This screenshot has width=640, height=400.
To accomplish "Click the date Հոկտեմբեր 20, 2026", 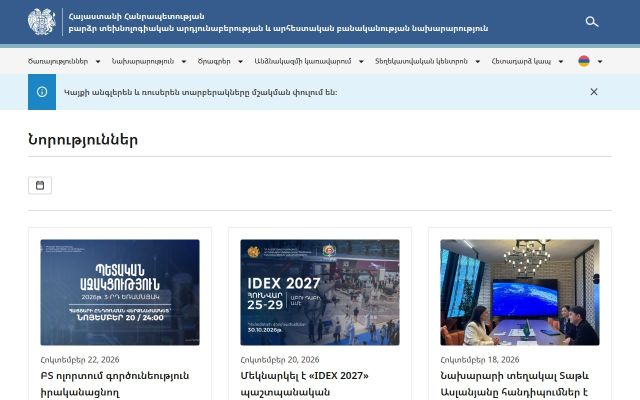I will click(x=280, y=360).
